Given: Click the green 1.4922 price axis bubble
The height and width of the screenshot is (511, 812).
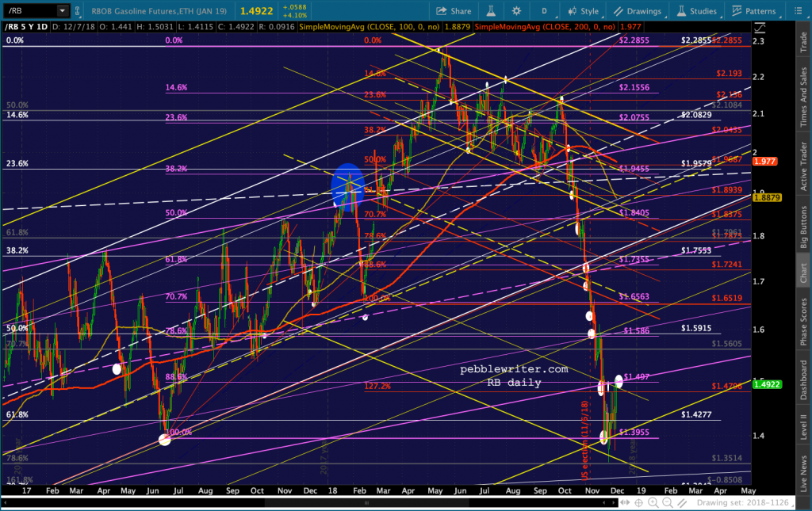Looking at the screenshot, I should (x=767, y=384).
